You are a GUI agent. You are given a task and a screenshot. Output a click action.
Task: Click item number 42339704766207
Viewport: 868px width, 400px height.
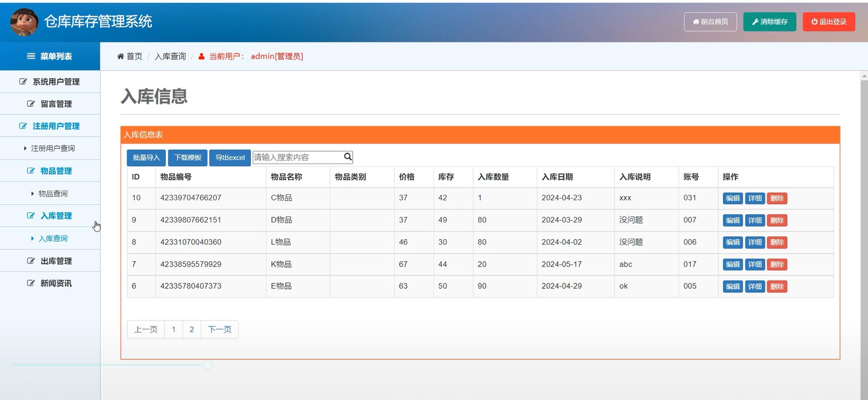(191, 198)
